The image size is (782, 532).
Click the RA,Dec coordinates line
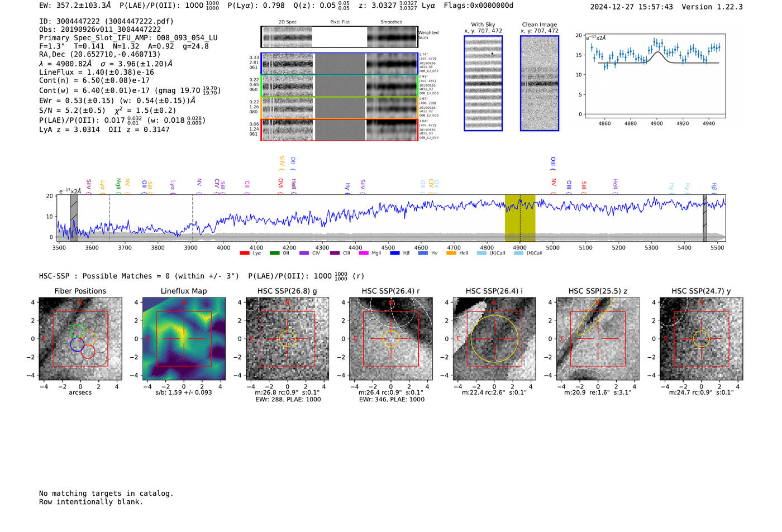coord(100,54)
